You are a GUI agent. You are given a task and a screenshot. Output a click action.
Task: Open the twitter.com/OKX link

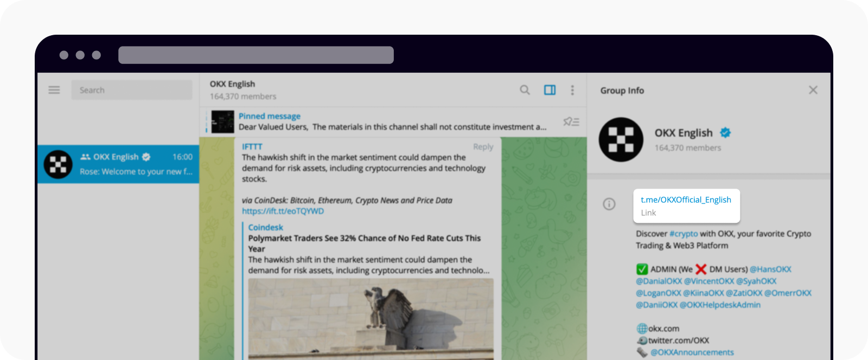pyautogui.click(x=679, y=340)
